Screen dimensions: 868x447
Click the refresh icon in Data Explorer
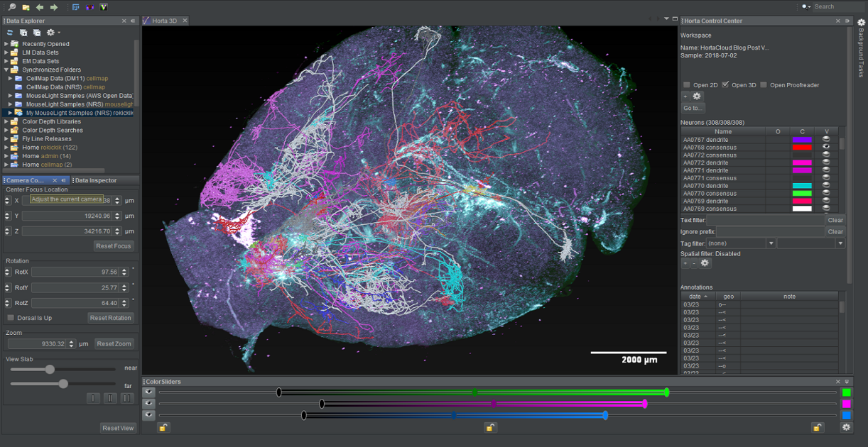point(9,33)
